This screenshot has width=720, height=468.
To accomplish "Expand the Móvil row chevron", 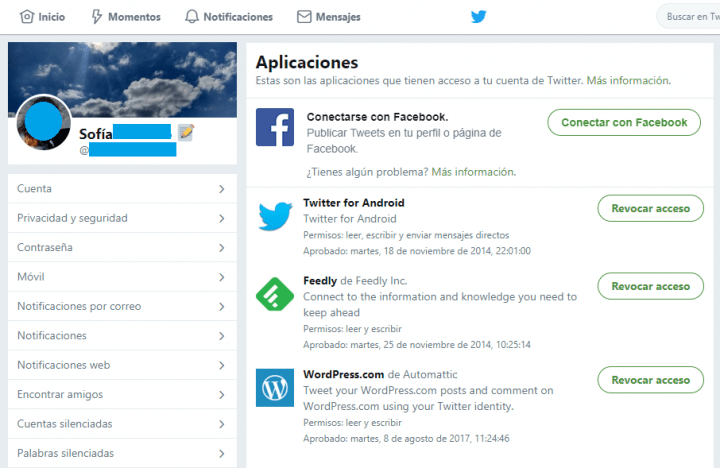I will (x=222, y=277).
